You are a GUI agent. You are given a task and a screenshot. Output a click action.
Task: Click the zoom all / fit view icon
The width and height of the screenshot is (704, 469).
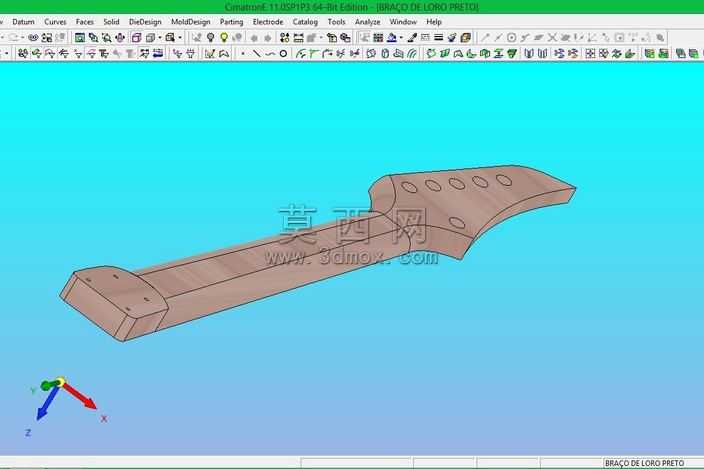[x=79, y=38]
